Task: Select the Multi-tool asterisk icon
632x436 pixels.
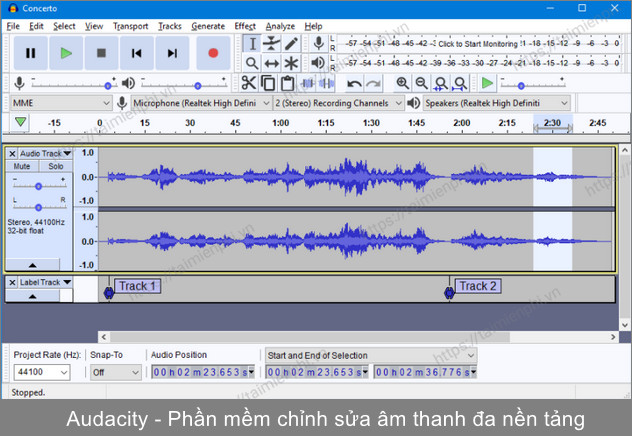Action: [x=291, y=63]
